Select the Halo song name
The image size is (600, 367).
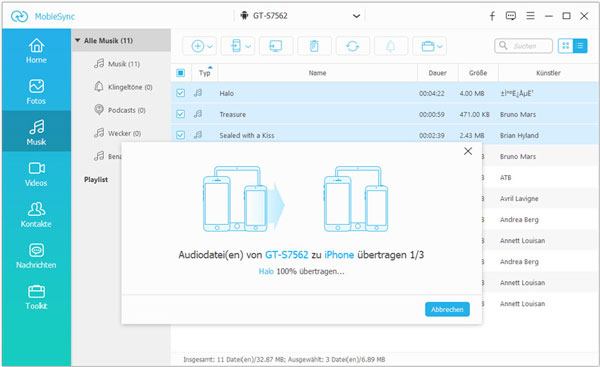(227, 93)
